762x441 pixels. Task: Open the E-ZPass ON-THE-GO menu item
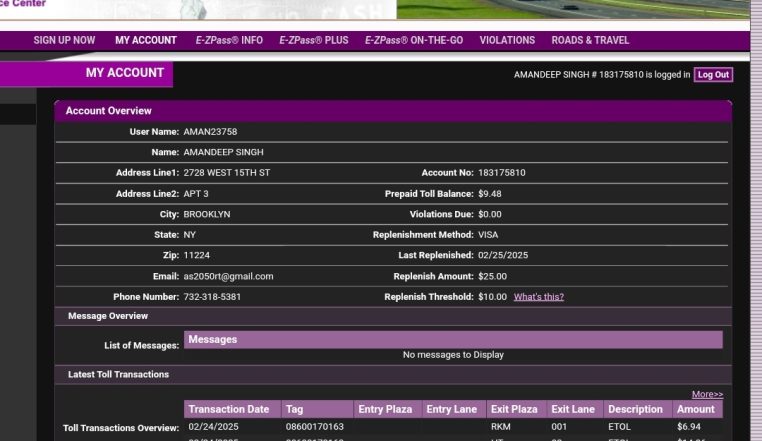pos(414,40)
